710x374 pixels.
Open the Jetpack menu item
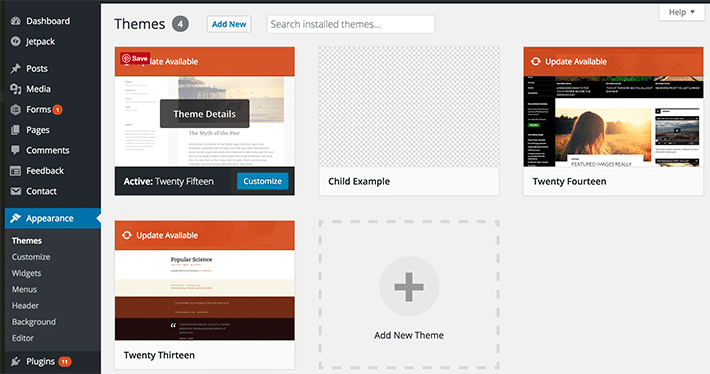point(40,42)
